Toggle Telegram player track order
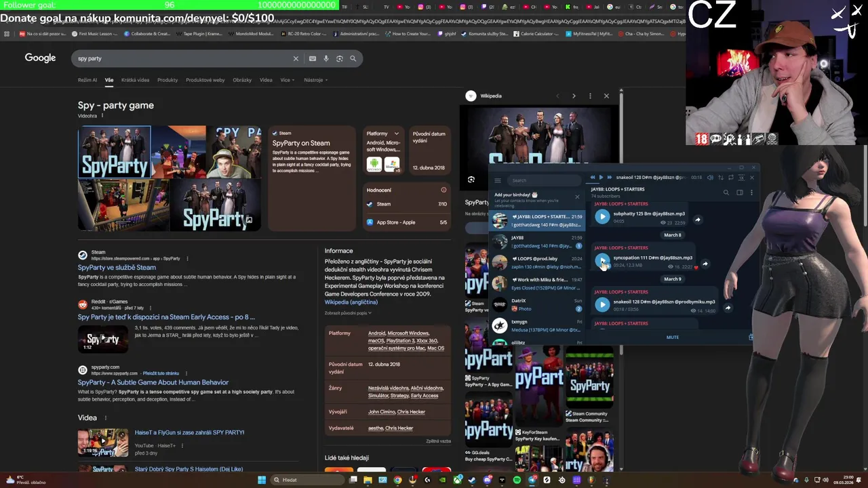This screenshot has height=488, width=868. tap(721, 178)
